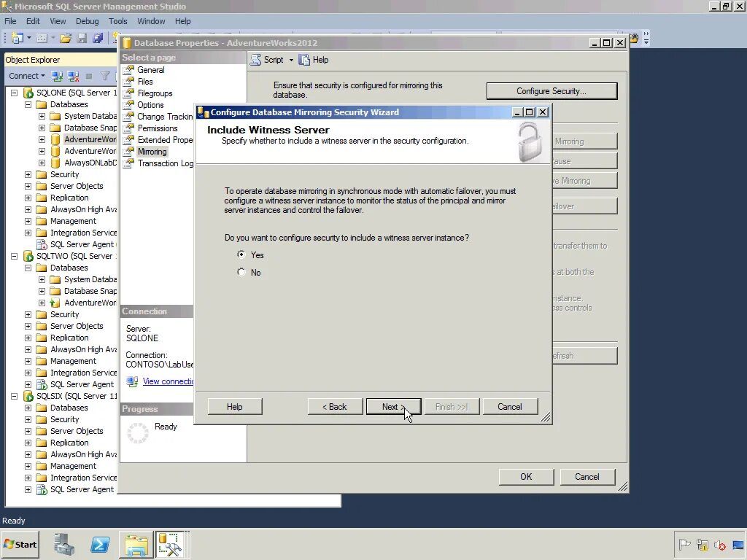The height and width of the screenshot is (560, 747).
Task: Click SQLSIX SQL Server Agent icon
Action: [42, 489]
